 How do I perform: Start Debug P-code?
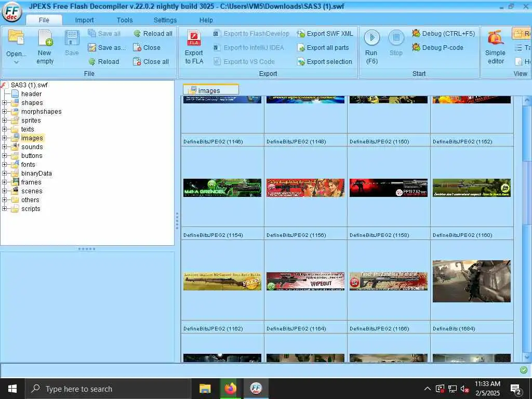[x=437, y=47]
